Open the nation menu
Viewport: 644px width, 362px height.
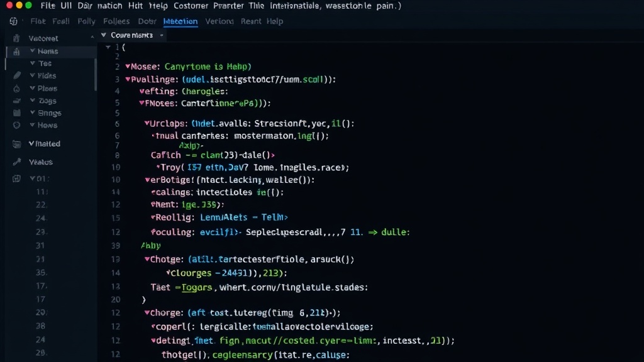click(x=109, y=6)
